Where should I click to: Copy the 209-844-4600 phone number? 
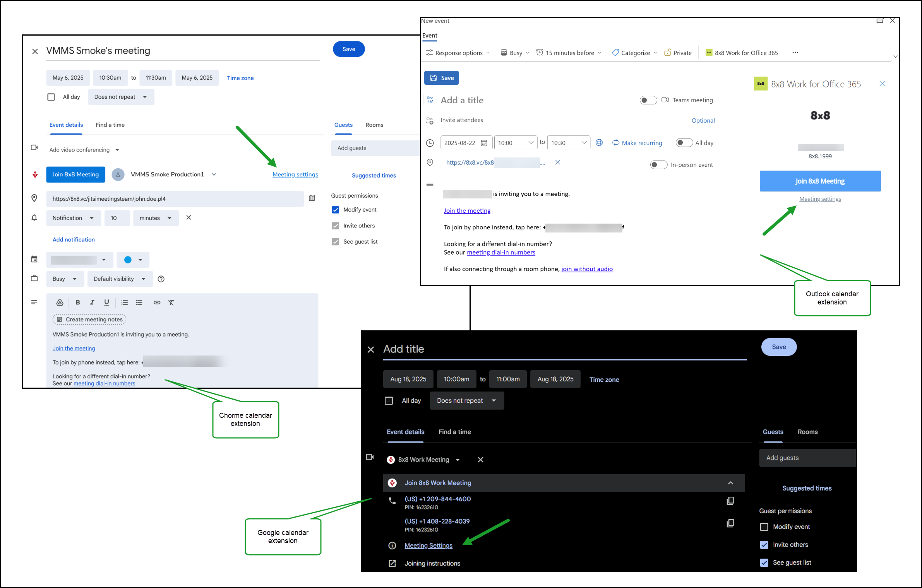point(730,501)
